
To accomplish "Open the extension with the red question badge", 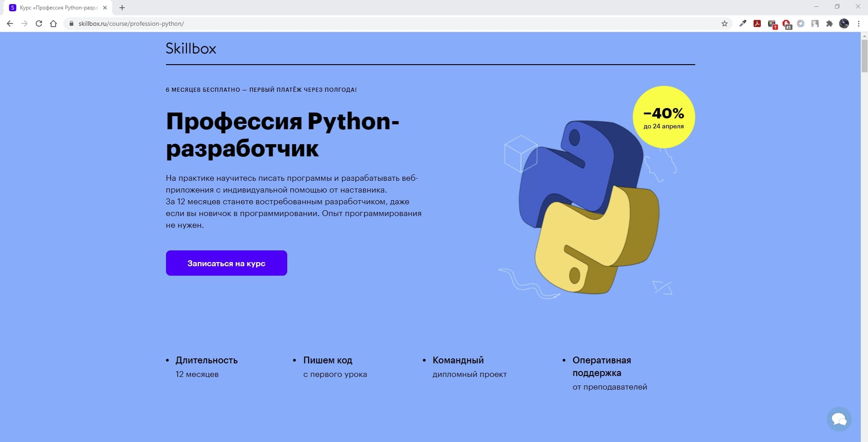I will [772, 24].
